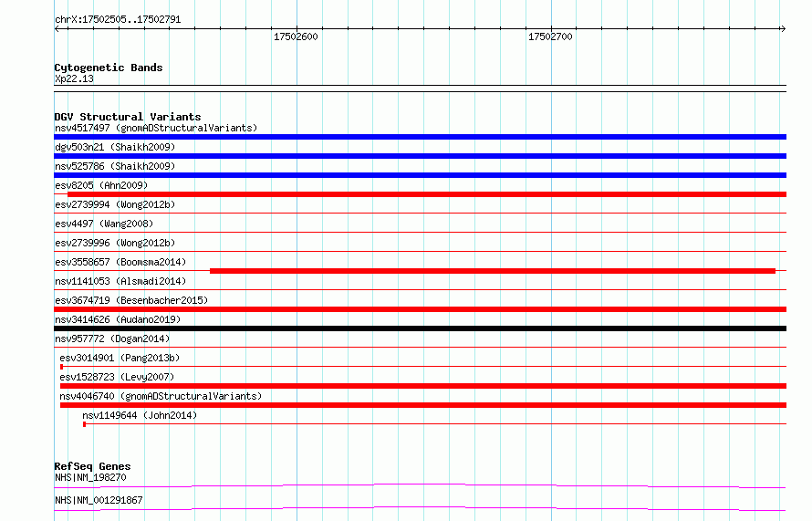Open the dgv503n21 (Shaikh2009) variant
This screenshot has height=521, width=812.
(x=115, y=147)
